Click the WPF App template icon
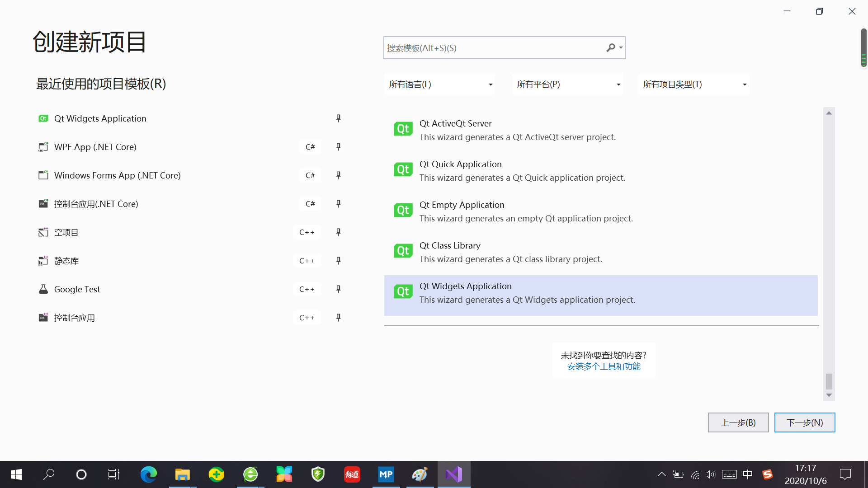 click(43, 147)
